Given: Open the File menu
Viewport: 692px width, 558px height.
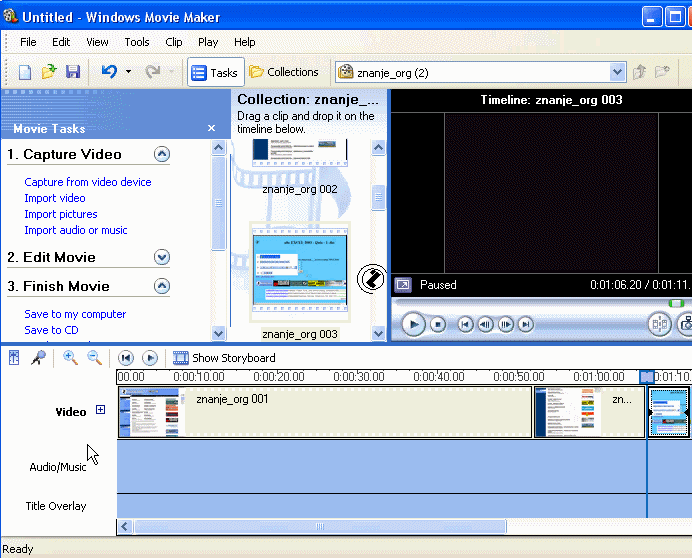Looking at the screenshot, I should pyautogui.click(x=28, y=42).
